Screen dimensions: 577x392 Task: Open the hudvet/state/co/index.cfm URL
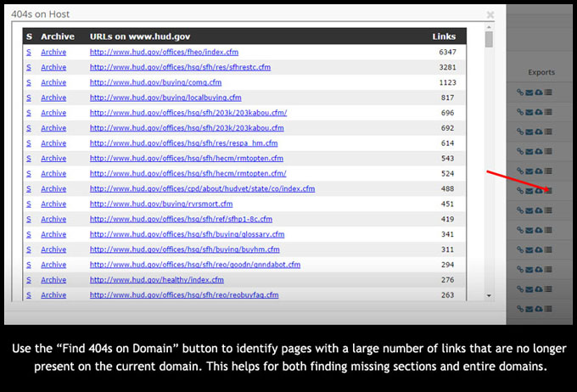pos(202,189)
